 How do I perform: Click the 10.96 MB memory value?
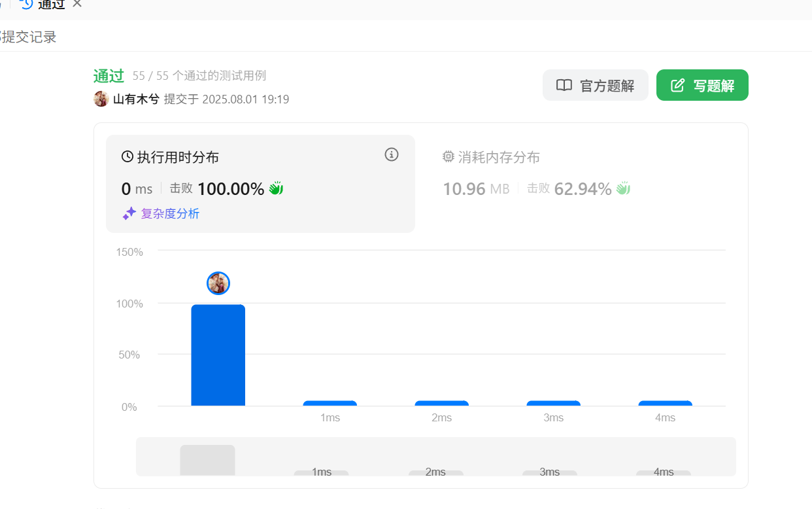(x=476, y=189)
